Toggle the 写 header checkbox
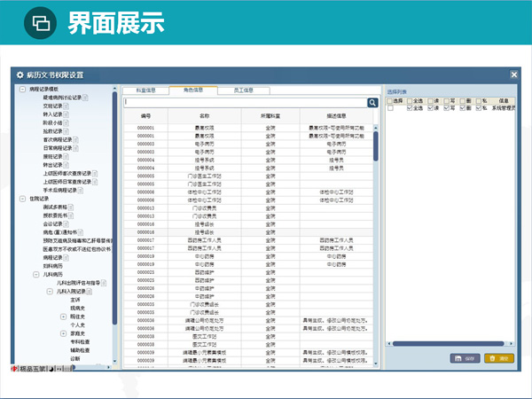The image size is (532, 399). [x=447, y=101]
